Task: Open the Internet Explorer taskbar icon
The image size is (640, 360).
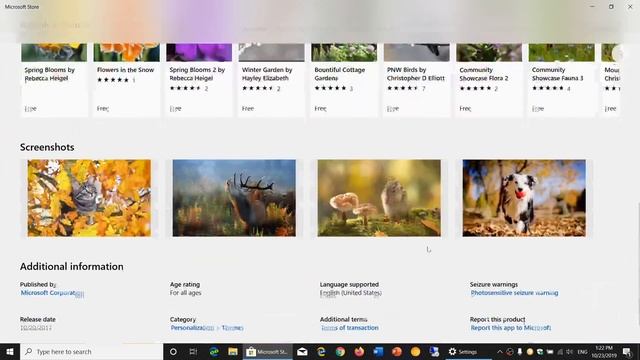Action: [x=321, y=351]
